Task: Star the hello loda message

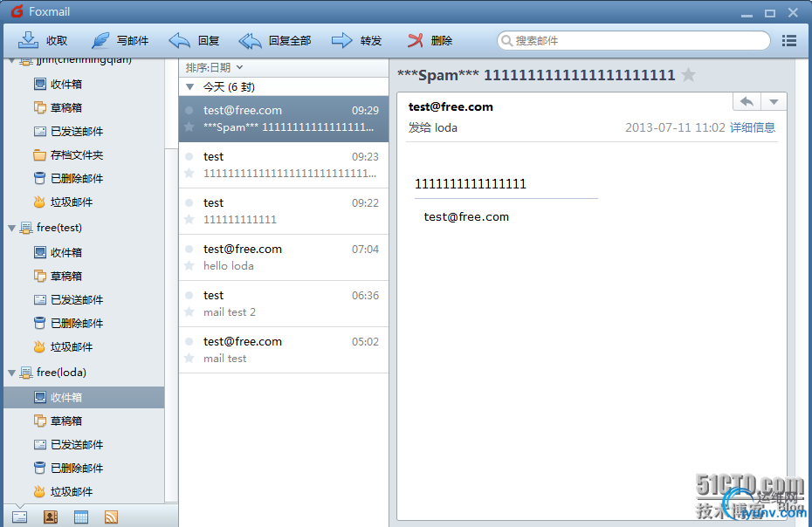Action: point(189,265)
